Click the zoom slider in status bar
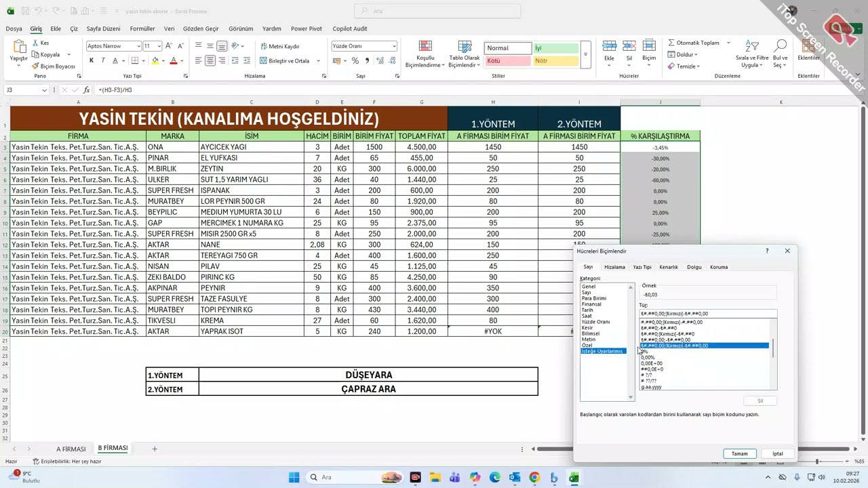The height and width of the screenshot is (488, 868). click(x=816, y=462)
